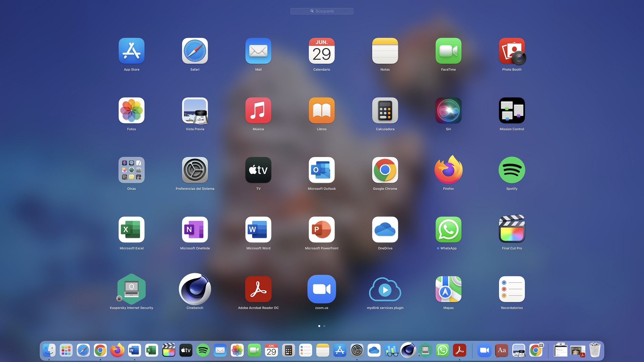Viewport: 644px width, 362px height.
Task: Launch the TV app from Launchpad grid
Action: pyautogui.click(x=258, y=170)
